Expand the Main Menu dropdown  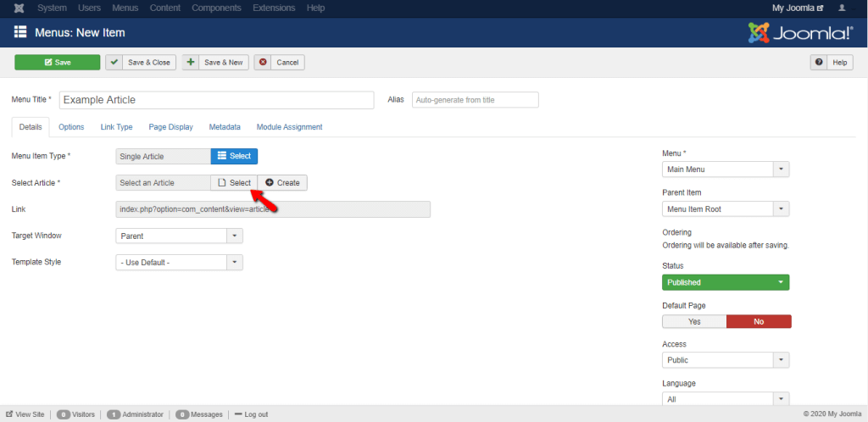point(726,169)
